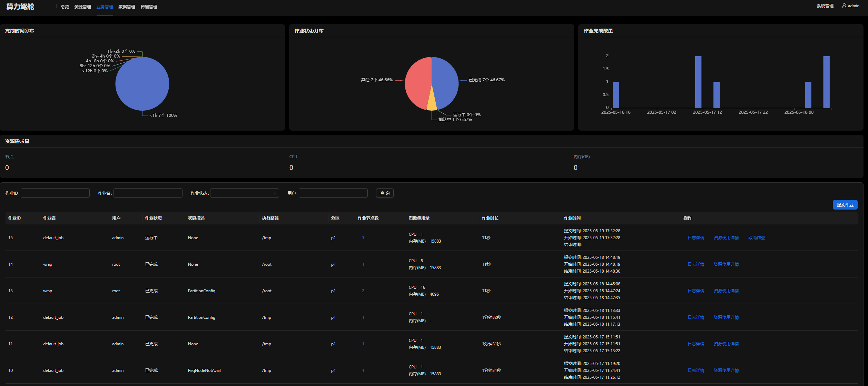The height and width of the screenshot is (386, 868).
Task: Click the last tall bar in 作业完成数量
Action: tap(826, 82)
